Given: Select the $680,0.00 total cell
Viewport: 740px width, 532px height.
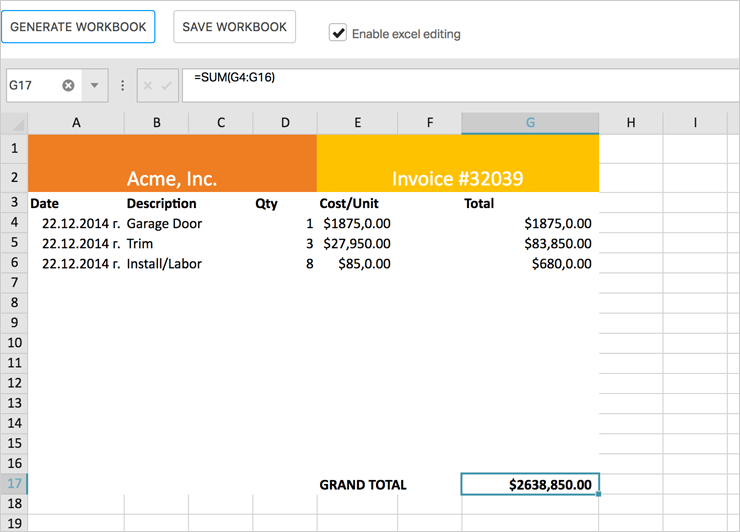Looking at the screenshot, I should click(x=530, y=263).
